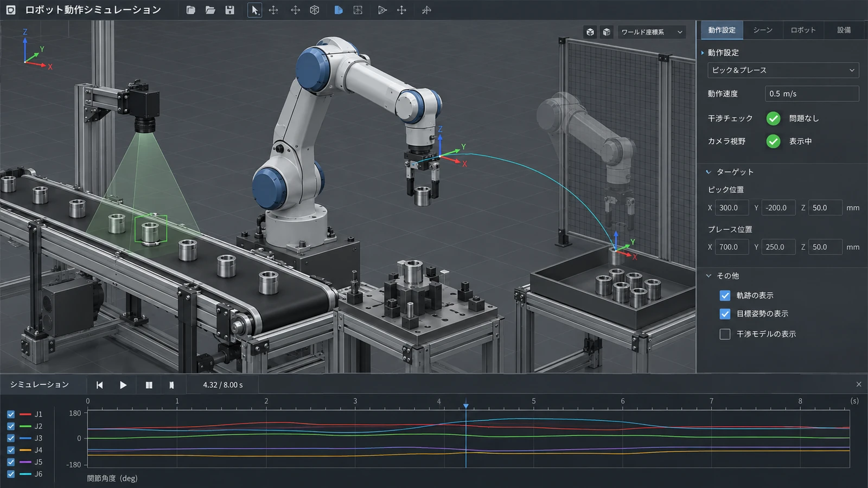The width and height of the screenshot is (868, 488).
Task: Click the 4.32 / 8.00 s time readout
Action: point(223,385)
